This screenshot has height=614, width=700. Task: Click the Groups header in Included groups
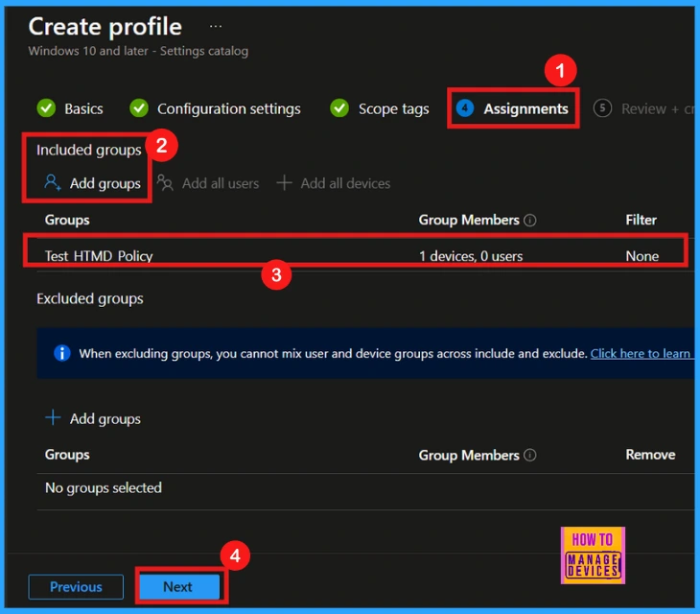pos(67,220)
